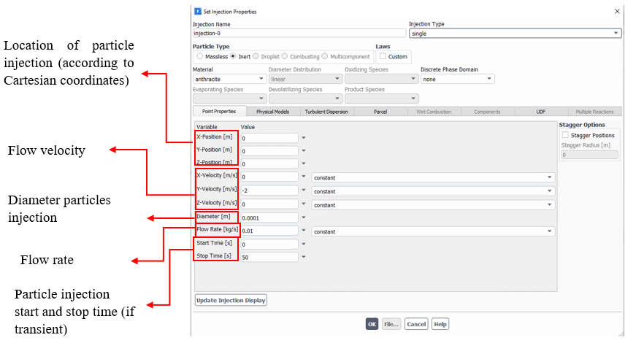Click the Cancel button

(416, 324)
